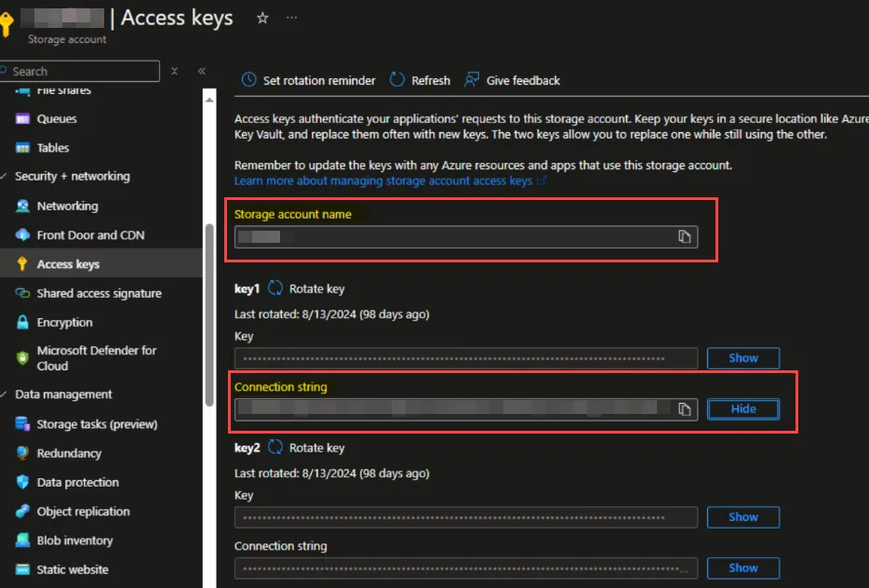Click the key1 masked Key field

point(465,358)
